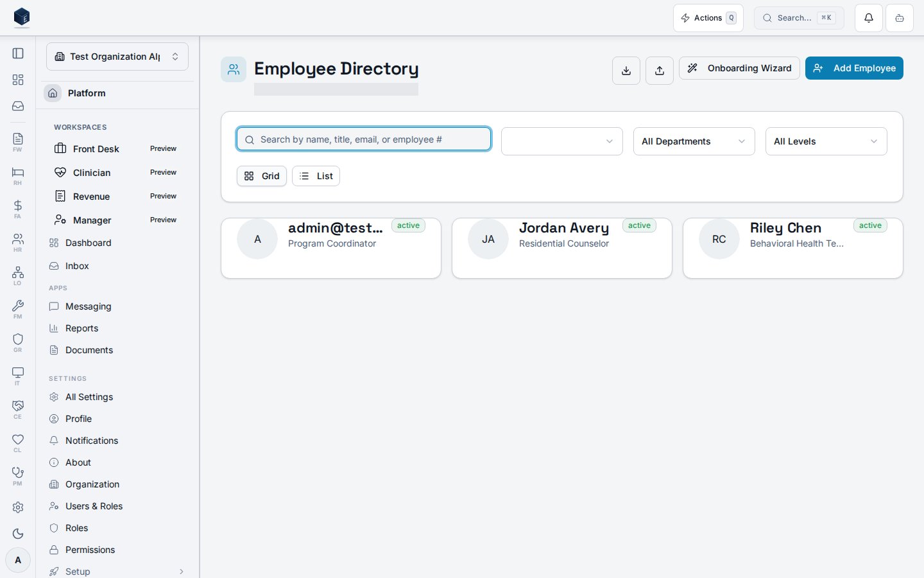Open the assistant bot icon
The image size is (924, 578).
pyautogui.click(x=900, y=18)
